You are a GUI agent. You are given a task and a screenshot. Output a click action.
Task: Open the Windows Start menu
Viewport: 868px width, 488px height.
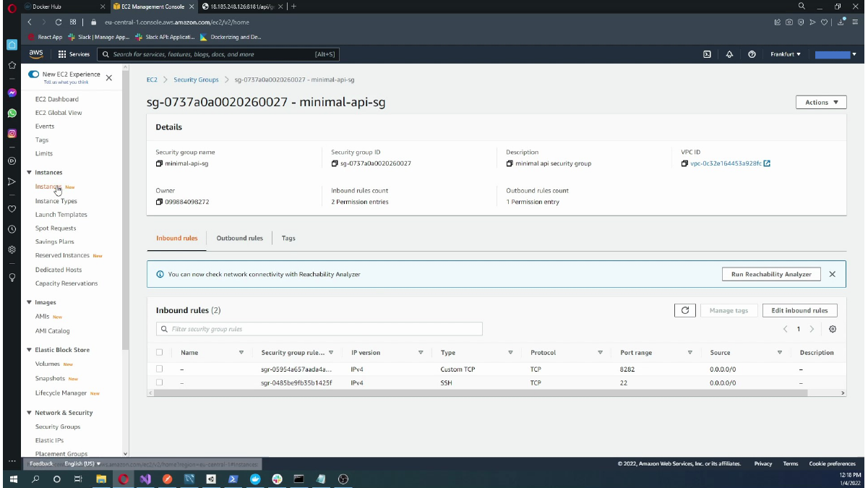tap(13, 479)
